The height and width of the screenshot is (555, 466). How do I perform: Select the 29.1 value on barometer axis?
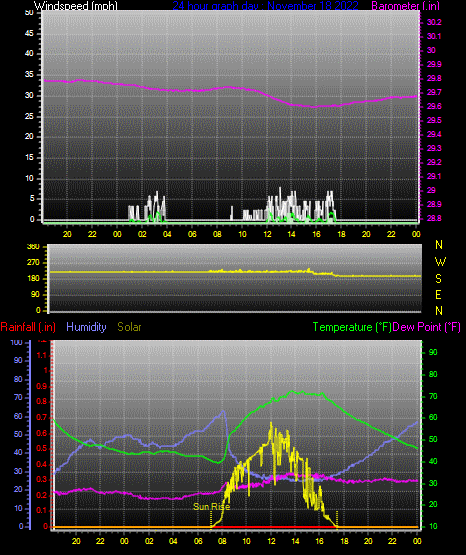434,176
